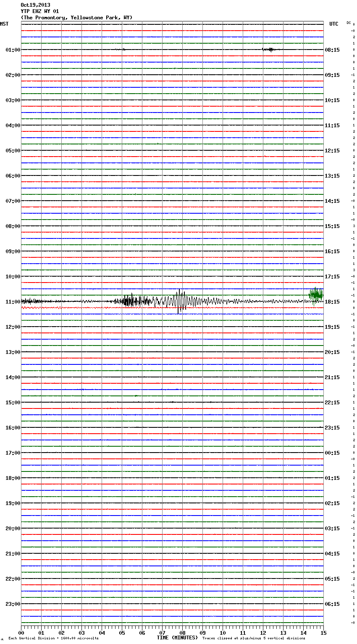Click the green signal burst near minute 14.5
The image size is (357, 644).
tap(316, 295)
